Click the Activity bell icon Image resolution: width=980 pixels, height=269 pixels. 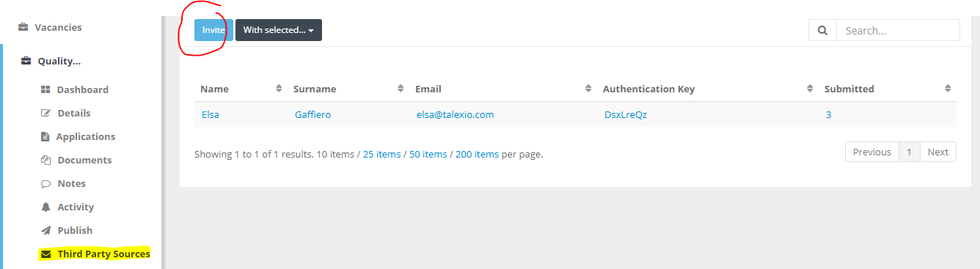(45, 207)
